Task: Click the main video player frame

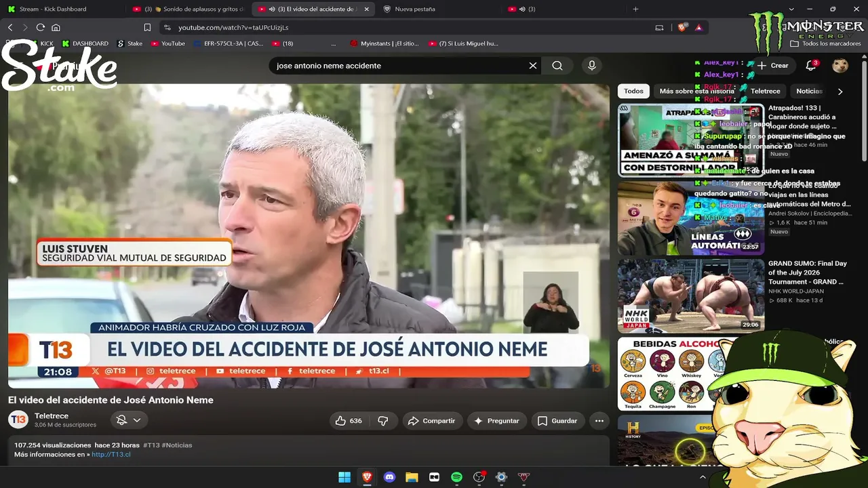Action: (x=309, y=236)
